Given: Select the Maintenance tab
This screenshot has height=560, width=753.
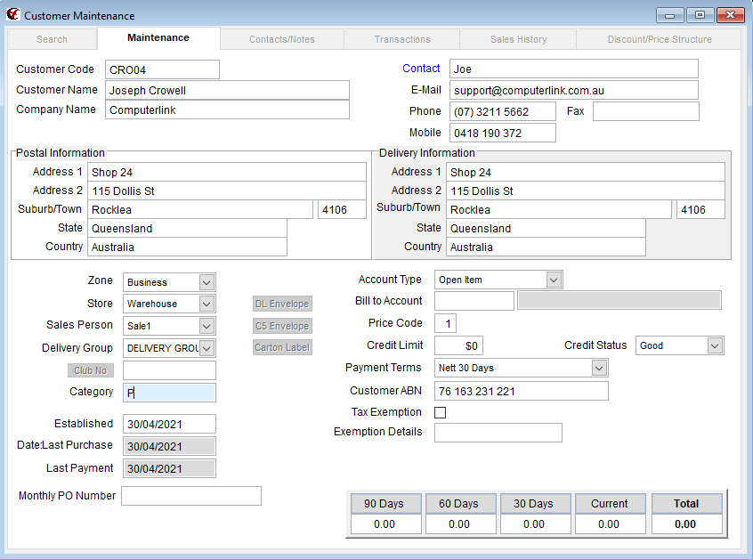Looking at the screenshot, I should 158,38.
